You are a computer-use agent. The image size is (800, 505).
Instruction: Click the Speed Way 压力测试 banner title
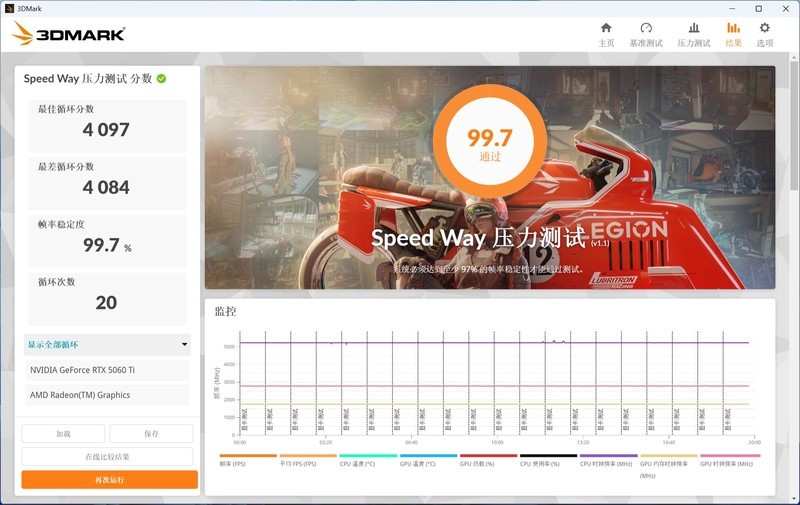pyautogui.click(x=479, y=238)
